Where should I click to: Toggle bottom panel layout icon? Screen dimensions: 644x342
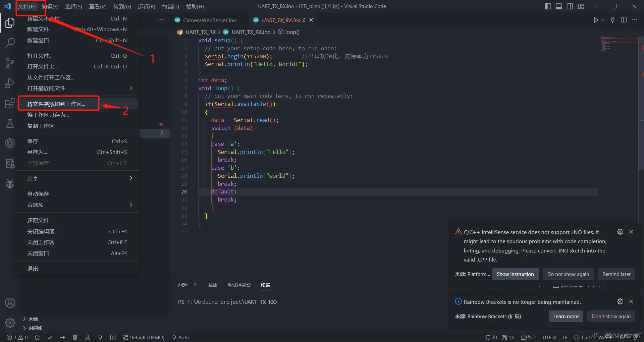559,6
